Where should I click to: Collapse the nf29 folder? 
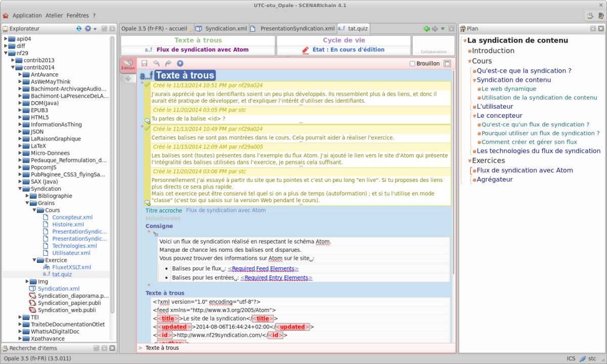pyautogui.click(x=6, y=53)
